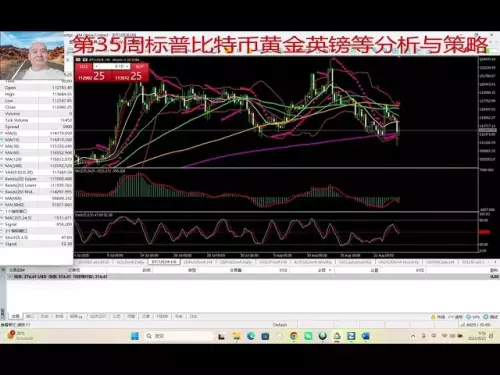Toggle the one-click trading panel icon on chart corner
Image resolution: width=500 pixels, height=375 pixels.
point(78,60)
